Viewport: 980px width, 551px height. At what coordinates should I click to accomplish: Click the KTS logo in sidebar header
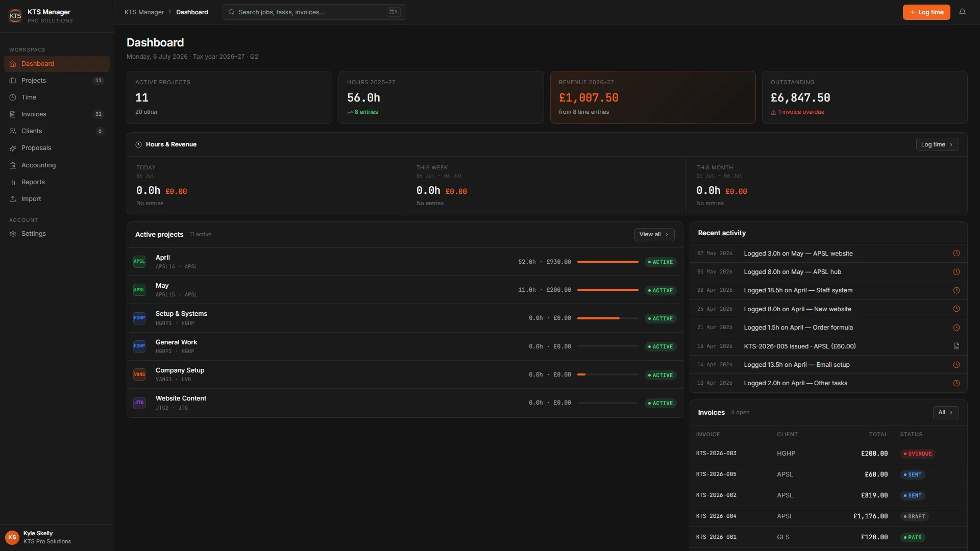coord(15,16)
